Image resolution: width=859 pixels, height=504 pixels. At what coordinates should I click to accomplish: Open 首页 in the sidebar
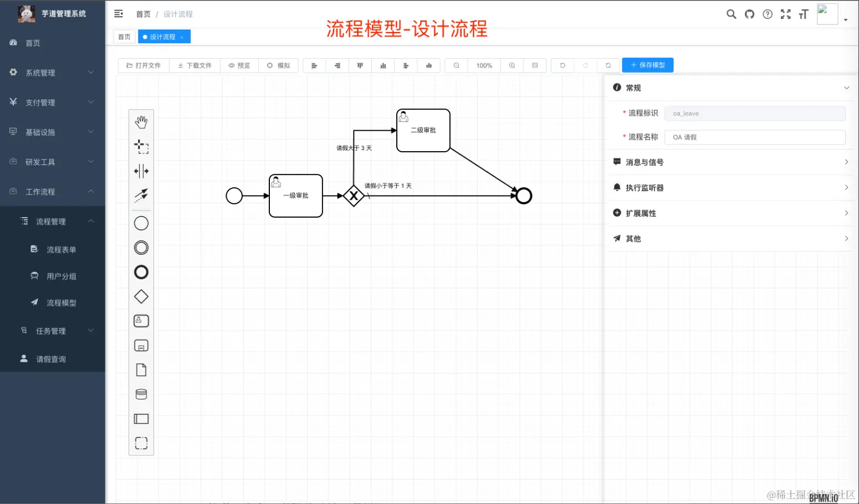tap(53, 43)
